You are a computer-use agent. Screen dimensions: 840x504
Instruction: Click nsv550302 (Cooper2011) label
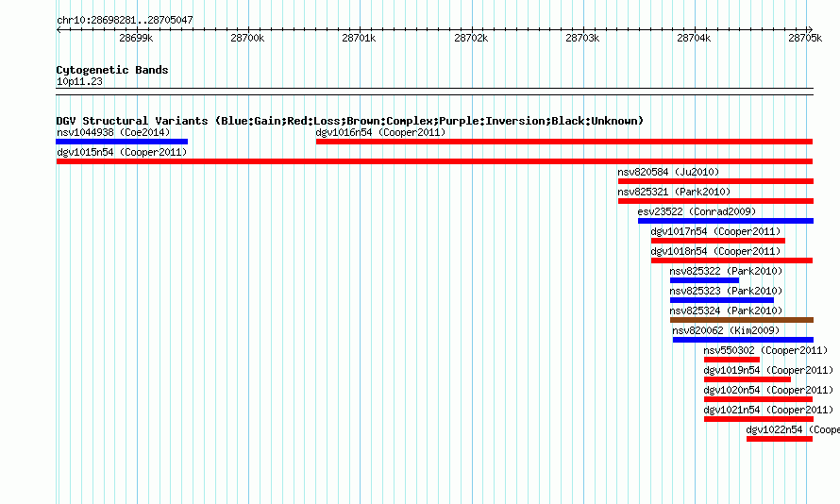(x=765, y=350)
